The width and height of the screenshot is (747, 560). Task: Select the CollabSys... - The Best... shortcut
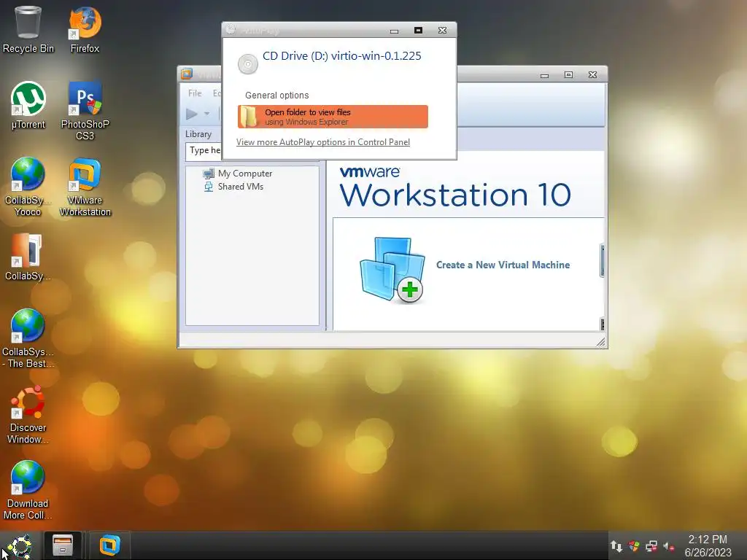point(28,338)
